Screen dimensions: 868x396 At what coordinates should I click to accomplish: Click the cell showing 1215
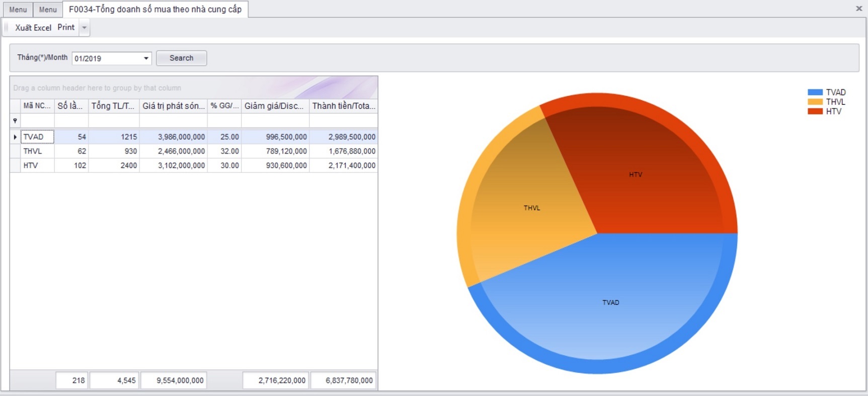coord(114,137)
